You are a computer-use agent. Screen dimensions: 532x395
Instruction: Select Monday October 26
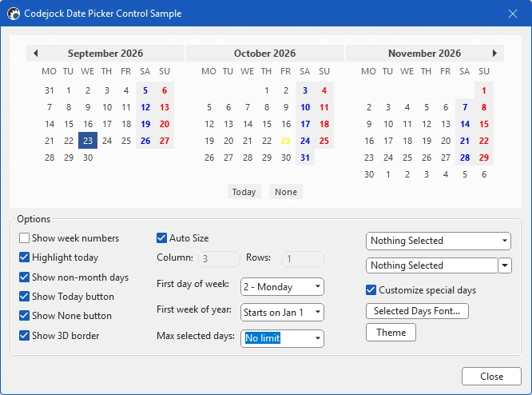click(209, 158)
